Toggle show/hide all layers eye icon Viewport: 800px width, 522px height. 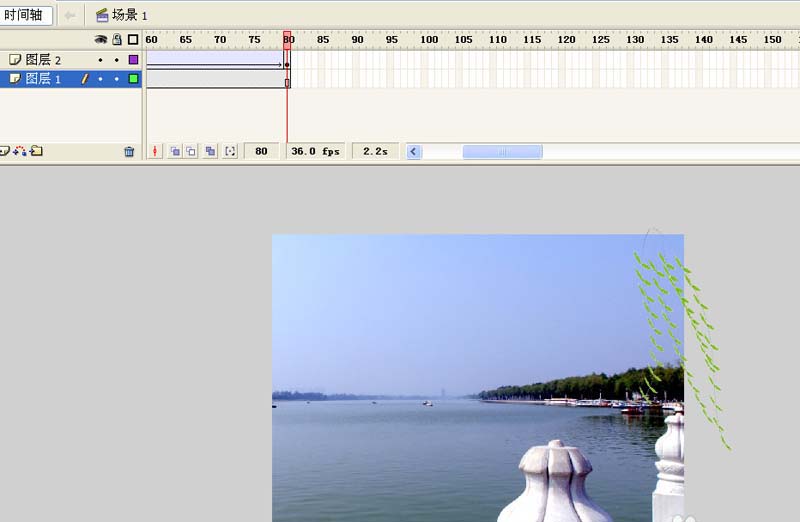click(x=101, y=39)
